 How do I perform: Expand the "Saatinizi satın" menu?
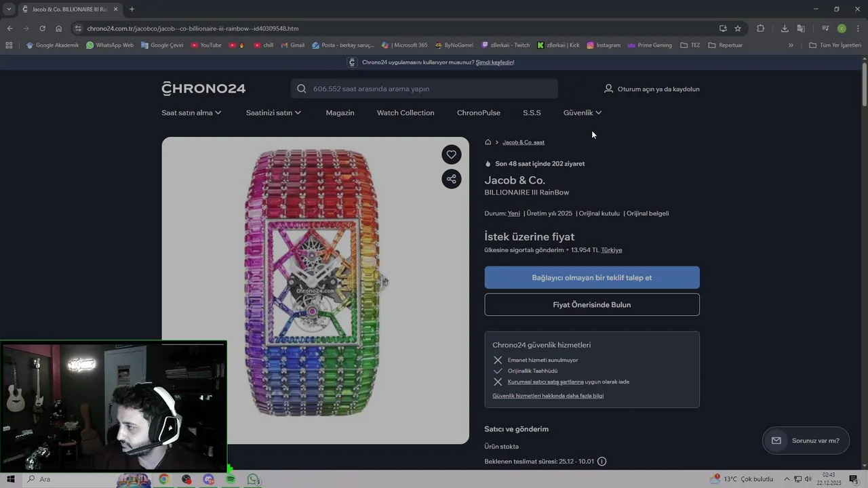coord(273,113)
